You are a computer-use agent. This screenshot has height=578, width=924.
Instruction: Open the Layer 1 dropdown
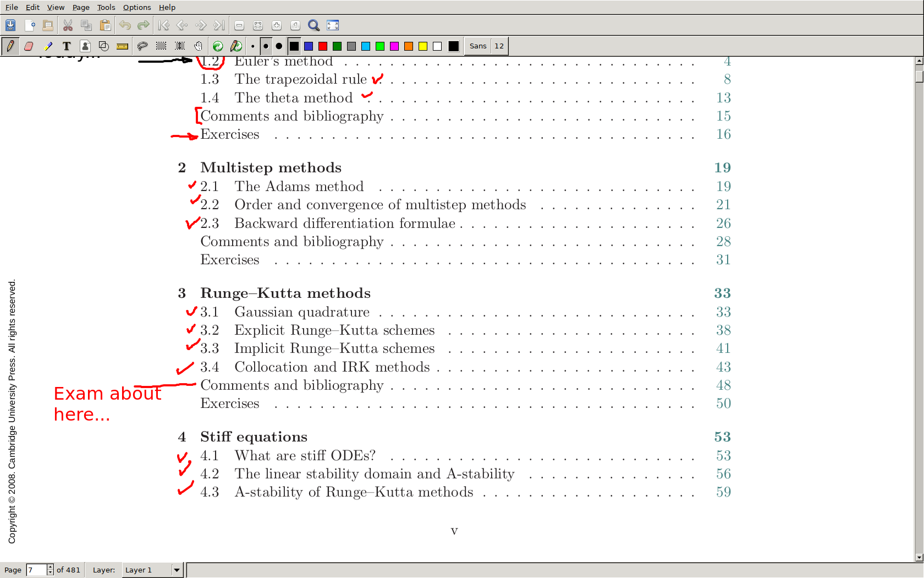177,570
